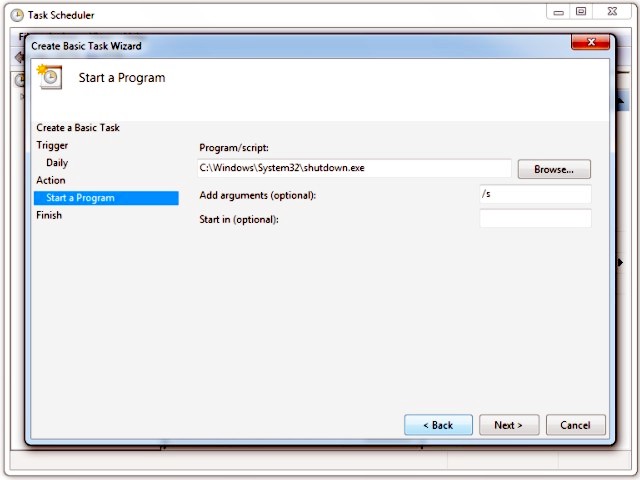Return to the previous step with Back
Viewport: 640px width, 480px height.
coord(438,425)
